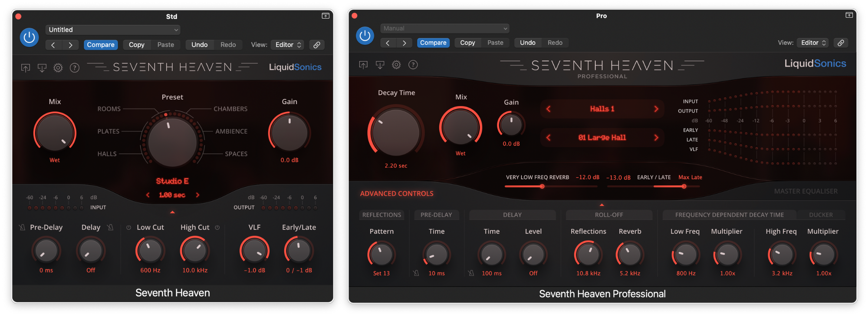Click the link icon in Pro window

(x=841, y=43)
